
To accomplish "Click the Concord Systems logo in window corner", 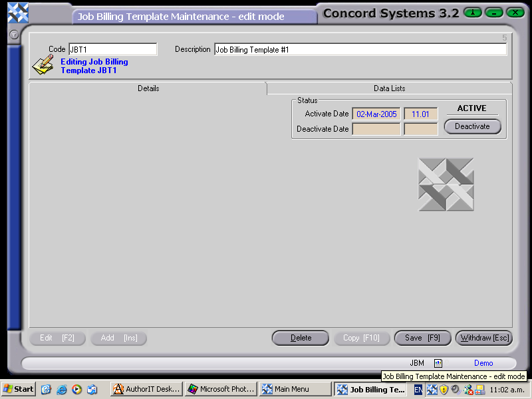I will [x=17, y=12].
